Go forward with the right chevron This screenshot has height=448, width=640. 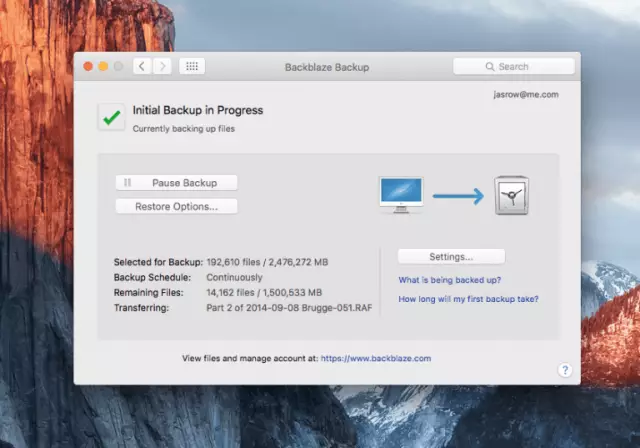click(x=162, y=67)
